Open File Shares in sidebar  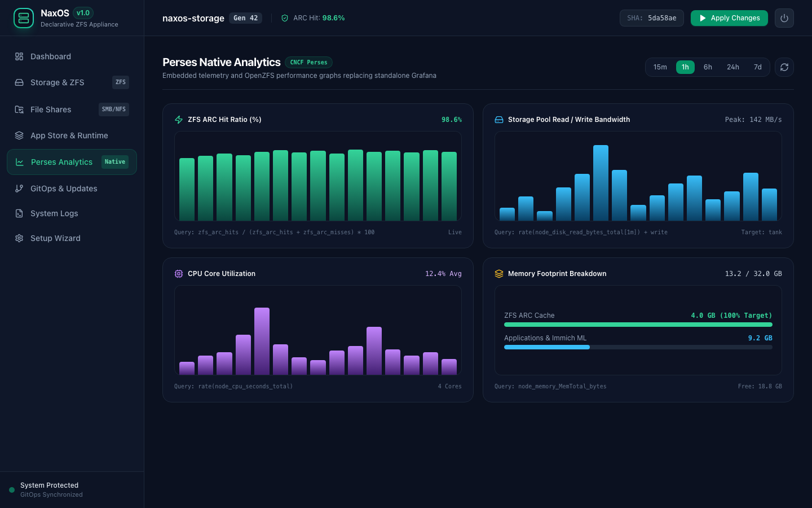pyautogui.click(x=72, y=110)
